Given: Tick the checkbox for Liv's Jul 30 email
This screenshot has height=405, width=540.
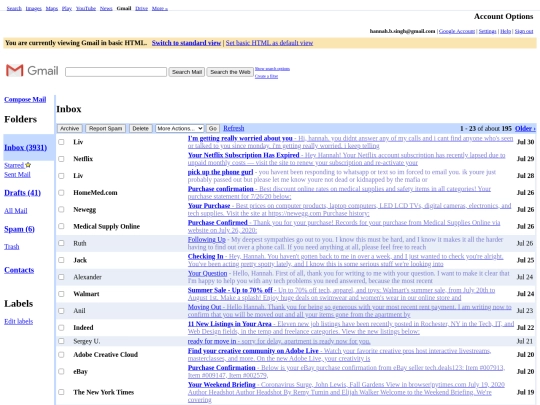Looking at the screenshot, I should point(61,142).
